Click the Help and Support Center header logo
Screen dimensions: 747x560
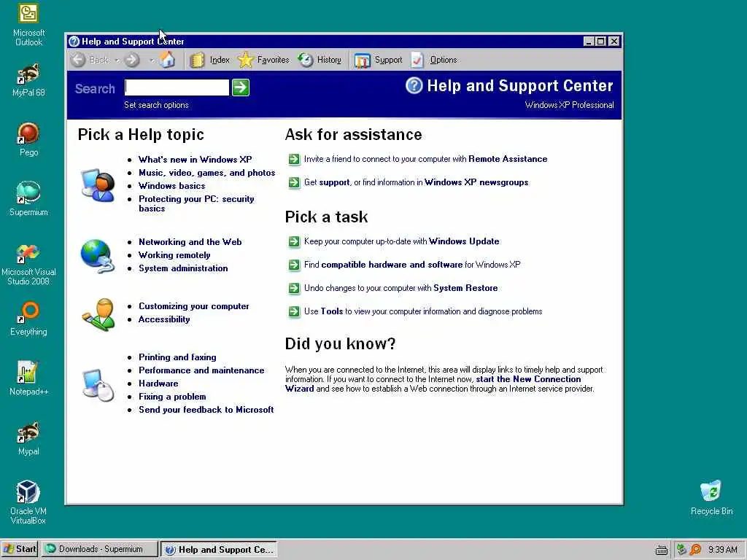point(414,86)
